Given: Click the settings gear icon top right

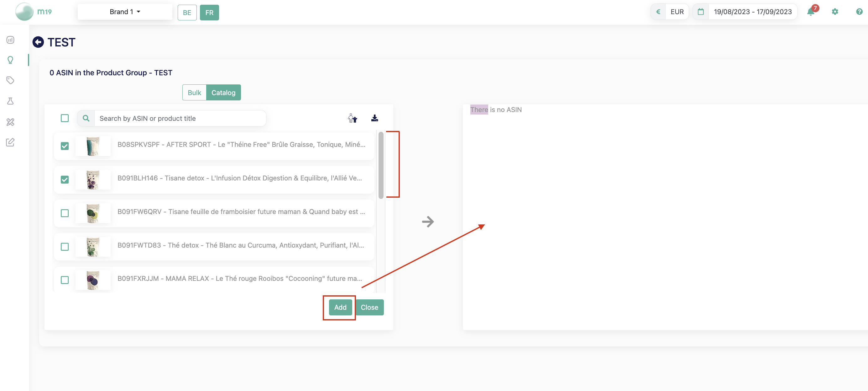Looking at the screenshot, I should (x=835, y=11).
